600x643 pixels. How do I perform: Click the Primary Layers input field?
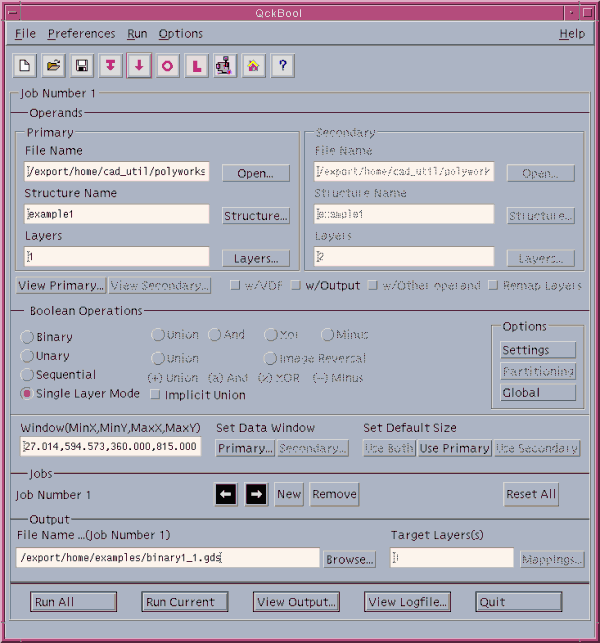coord(117,257)
